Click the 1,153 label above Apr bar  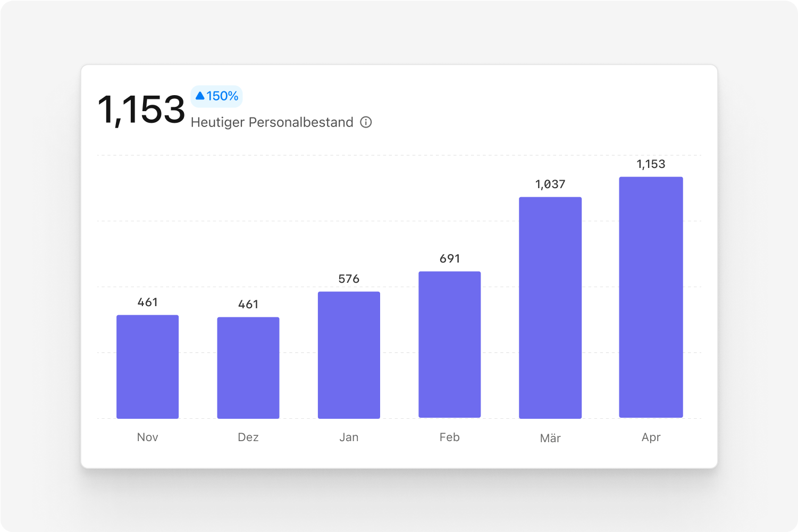(x=651, y=164)
